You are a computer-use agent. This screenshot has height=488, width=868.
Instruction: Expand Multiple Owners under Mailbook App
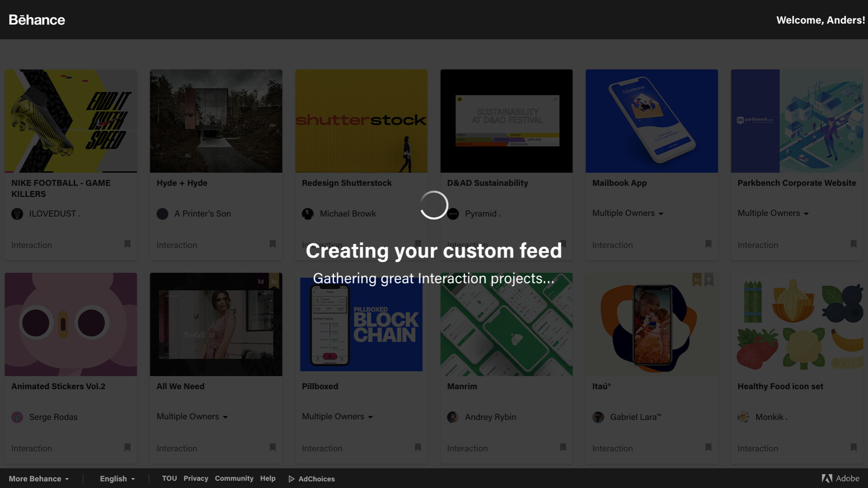[627, 213]
